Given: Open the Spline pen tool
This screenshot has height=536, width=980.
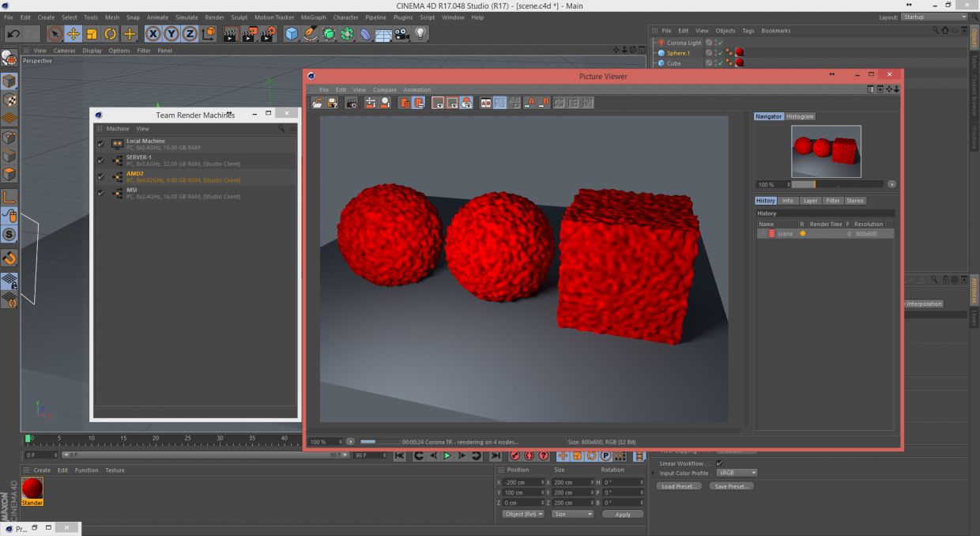Looking at the screenshot, I should point(311,33).
